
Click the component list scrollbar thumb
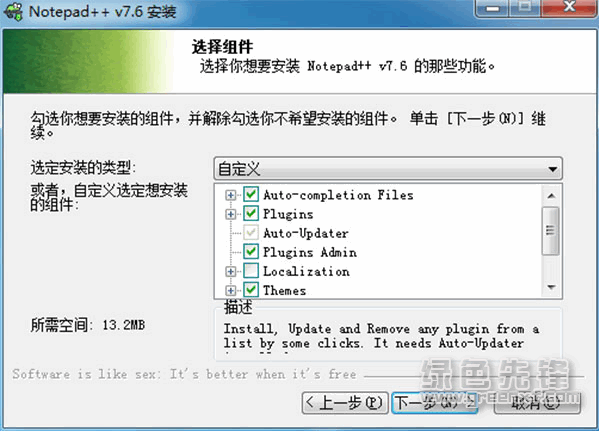coord(550,231)
